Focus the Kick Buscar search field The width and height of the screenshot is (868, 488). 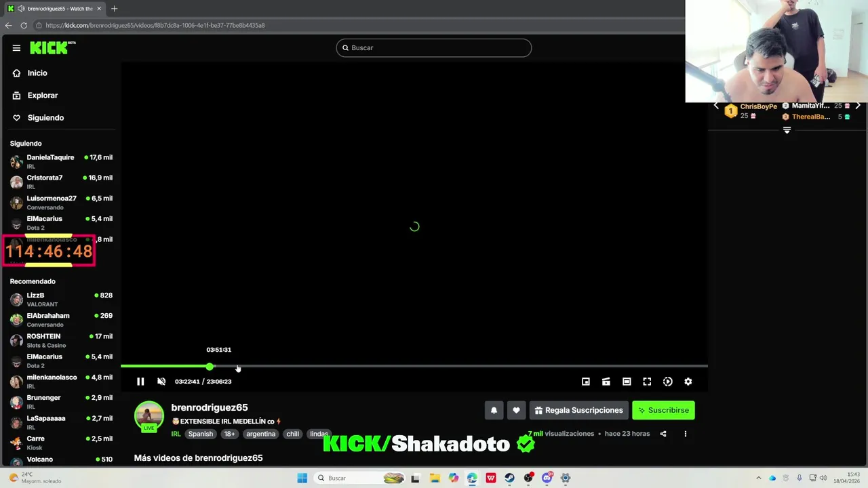433,47
